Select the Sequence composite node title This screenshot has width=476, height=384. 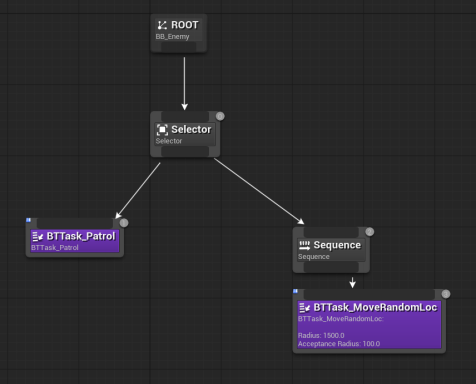[x=337, y=245]
